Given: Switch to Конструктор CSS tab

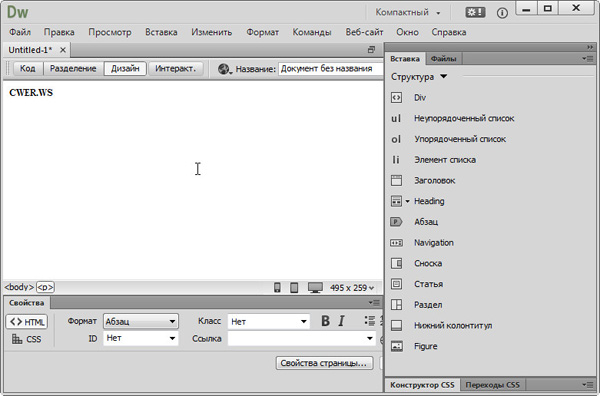Looking at the screenshot, I should (422, 385).
